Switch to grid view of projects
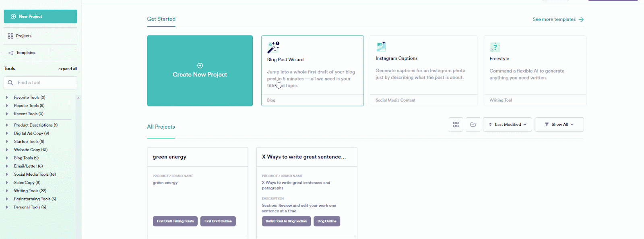Viewport: 644px width, 239px height. tap(456, 125)
